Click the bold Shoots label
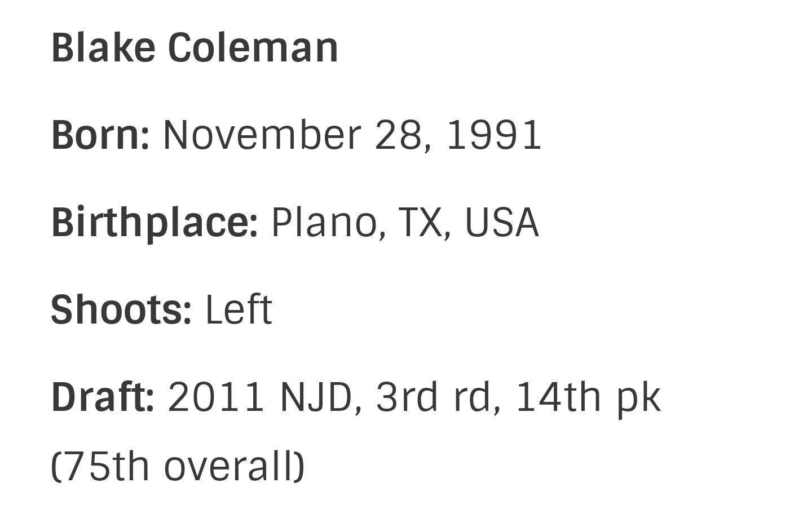 [x=121, y=309]
